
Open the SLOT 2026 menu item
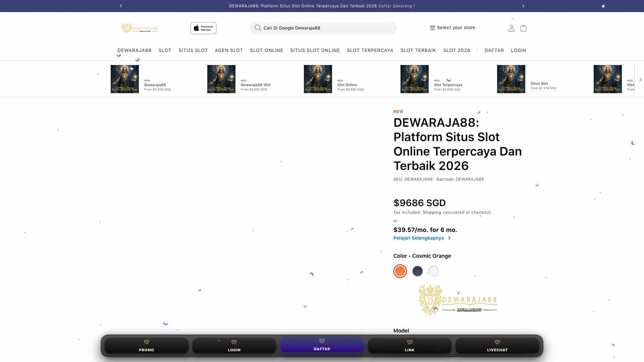click(457, 50)
